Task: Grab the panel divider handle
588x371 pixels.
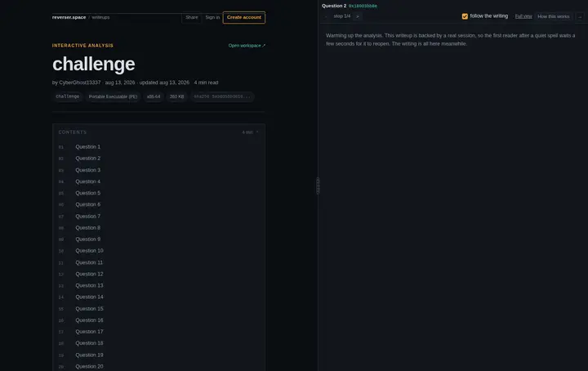Action: point(318,185)
